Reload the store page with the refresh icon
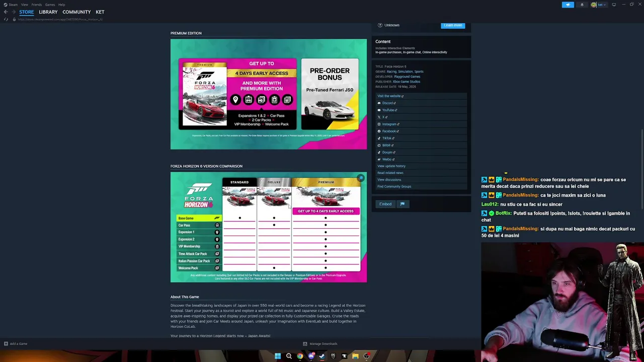This screenshot has width=644, height=362. tap(6, 19)
